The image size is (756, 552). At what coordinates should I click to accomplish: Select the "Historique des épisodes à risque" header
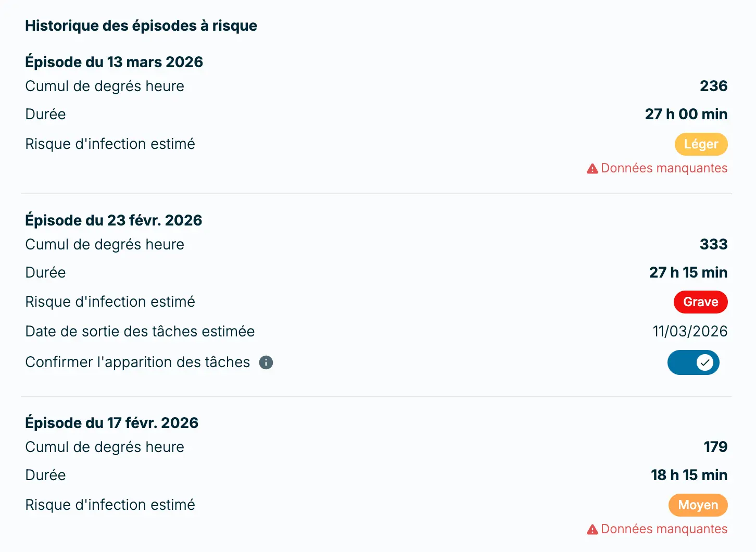click(x=141, y=26)
